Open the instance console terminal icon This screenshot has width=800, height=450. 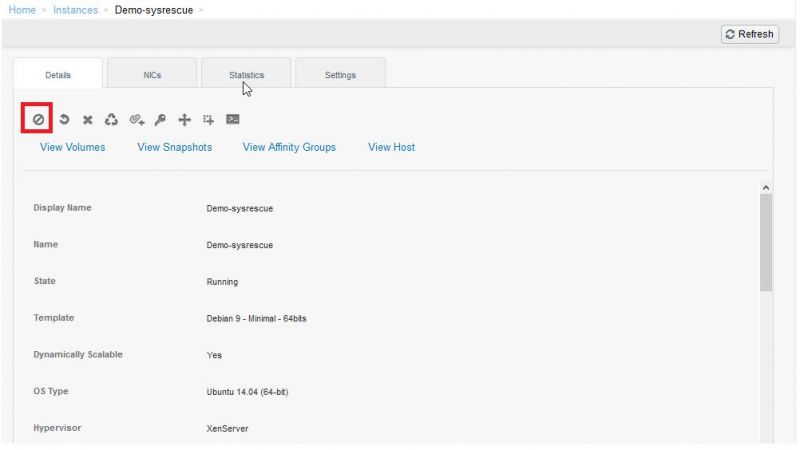click(x=232, y=119)
